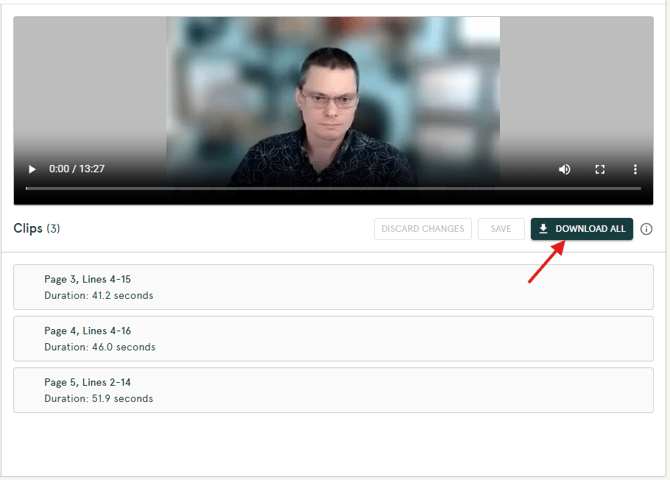The height and width of the screenshot is (480, 670).
Task: Select the Page 3, Lines 4-15 clip
Action: [x=333, y=287]
